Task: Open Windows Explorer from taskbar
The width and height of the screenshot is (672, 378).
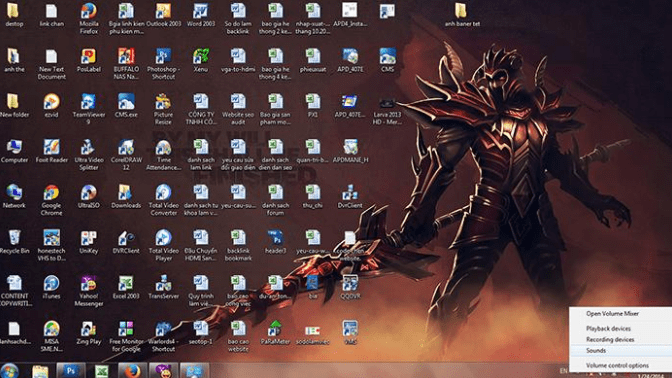Action: point(40,371)
